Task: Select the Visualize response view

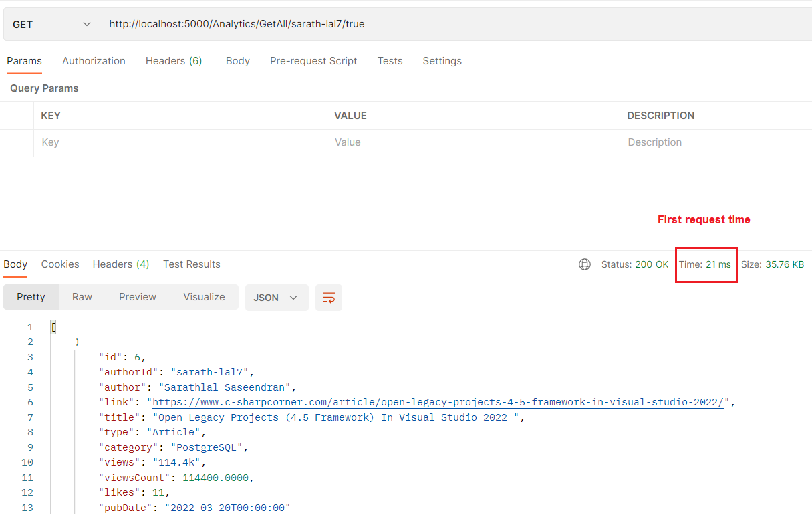Action: pyautogui.click(x=204, y=297)
